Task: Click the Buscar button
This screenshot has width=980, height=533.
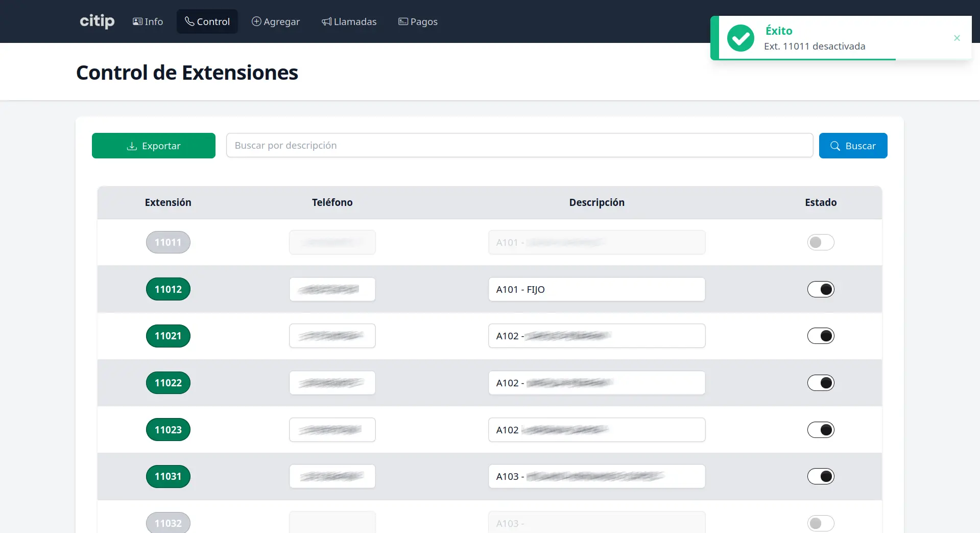Action: [x=852, y=146]
